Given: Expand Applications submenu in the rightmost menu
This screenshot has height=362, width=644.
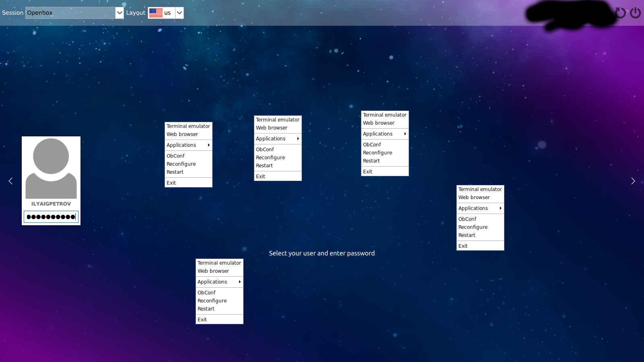Looking at the screenshot, I should click(480, 208).
